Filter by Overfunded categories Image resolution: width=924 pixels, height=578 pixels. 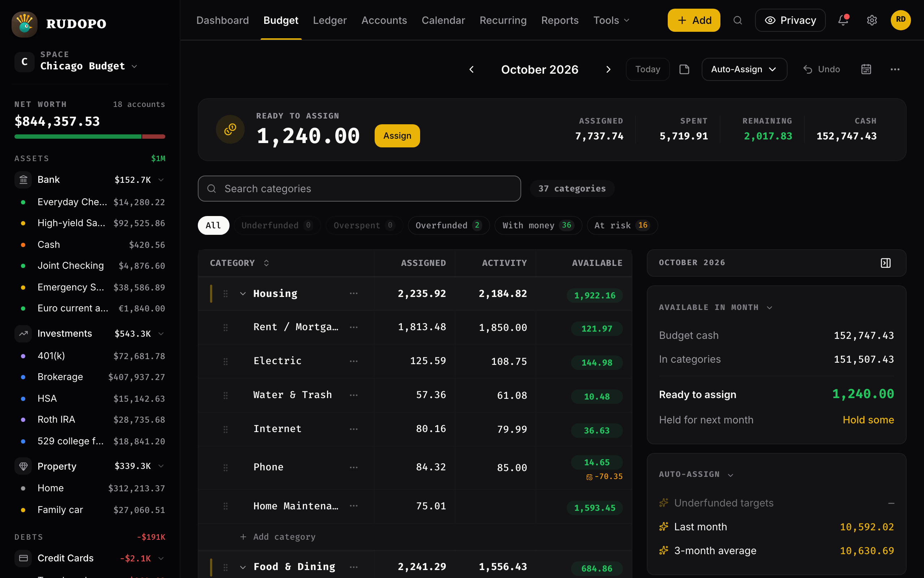(x=449, y=225)
